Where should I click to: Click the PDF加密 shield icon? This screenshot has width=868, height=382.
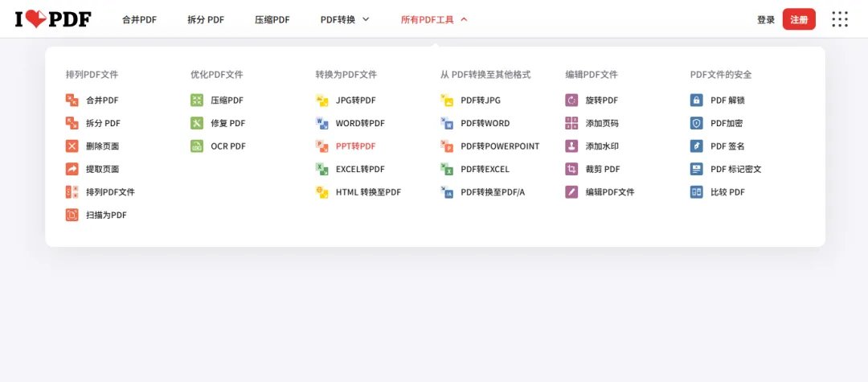click(x=696, y=123)
